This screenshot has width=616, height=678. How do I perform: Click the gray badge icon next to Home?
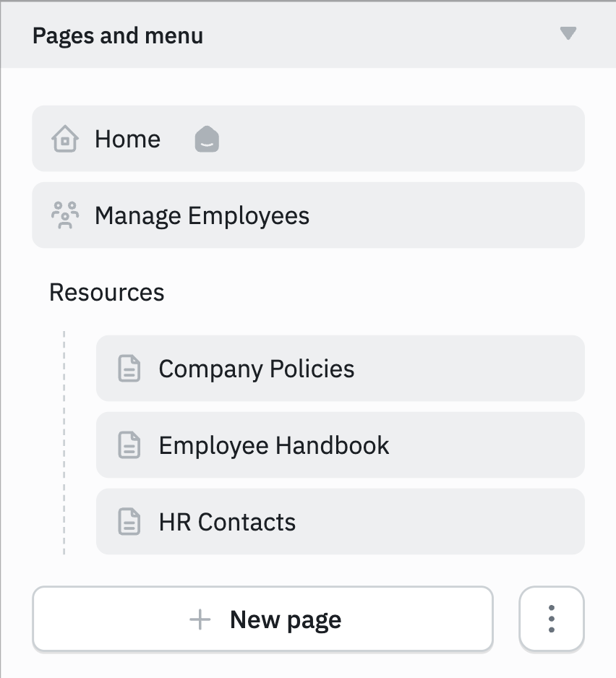[207, 139]
